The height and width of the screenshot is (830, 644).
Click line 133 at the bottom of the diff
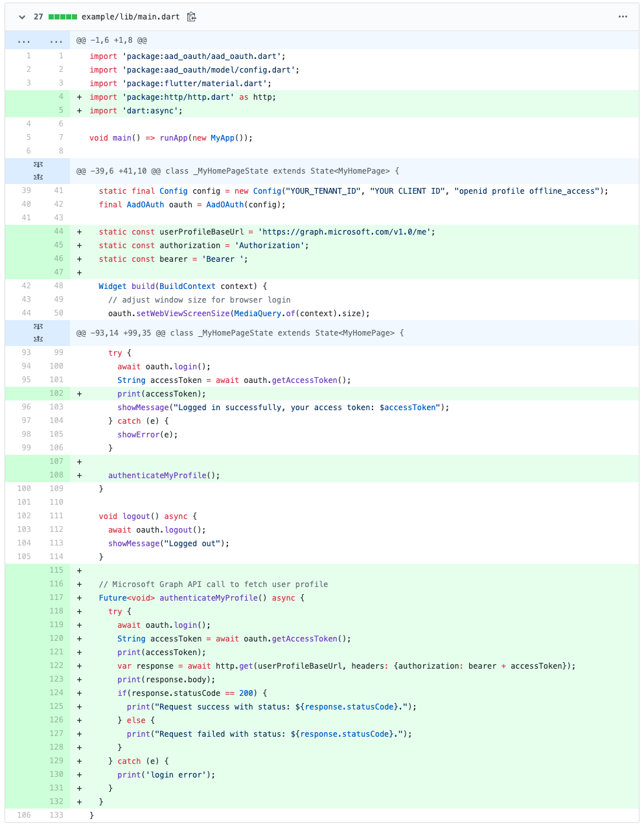click(56, 815)
